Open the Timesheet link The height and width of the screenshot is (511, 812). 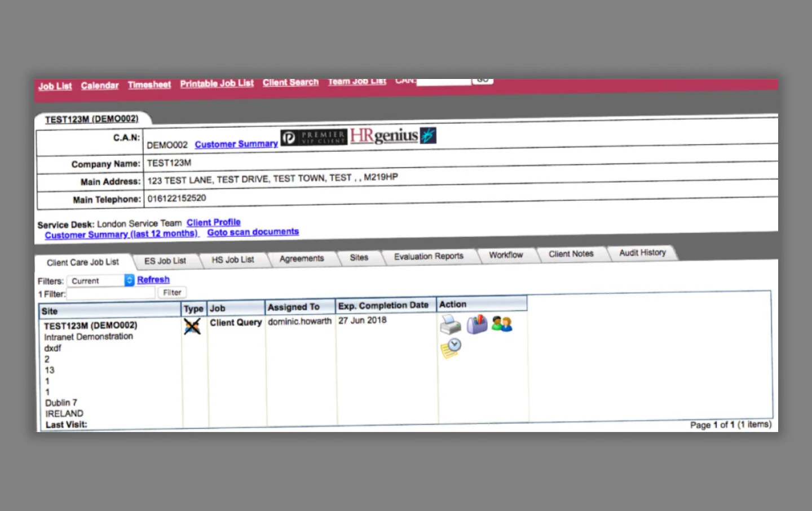(x=149, y=85)
